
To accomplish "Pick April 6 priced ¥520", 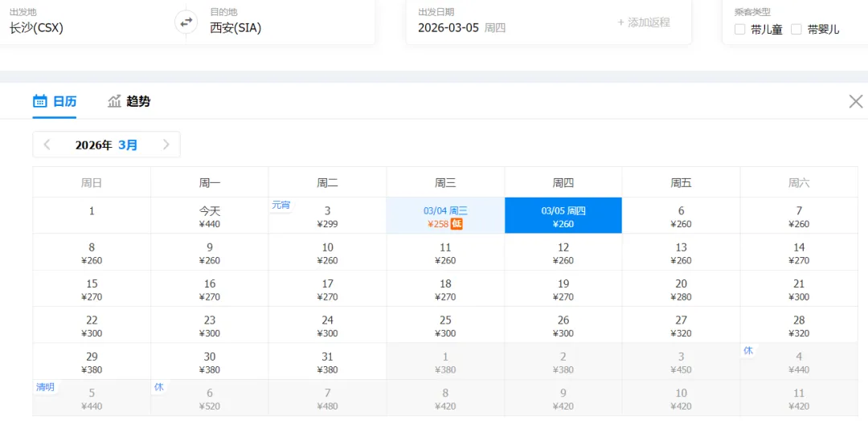I will 210,398.
